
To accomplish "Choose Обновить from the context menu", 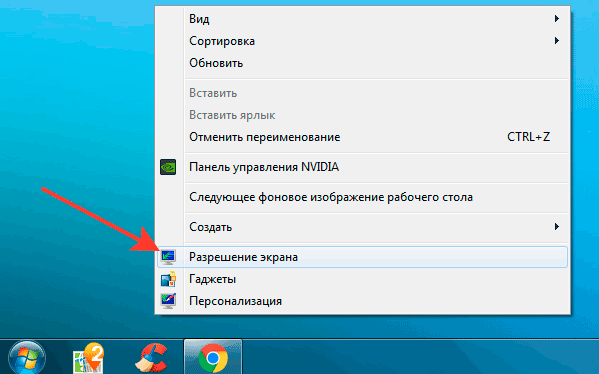I will click(362, 63).
